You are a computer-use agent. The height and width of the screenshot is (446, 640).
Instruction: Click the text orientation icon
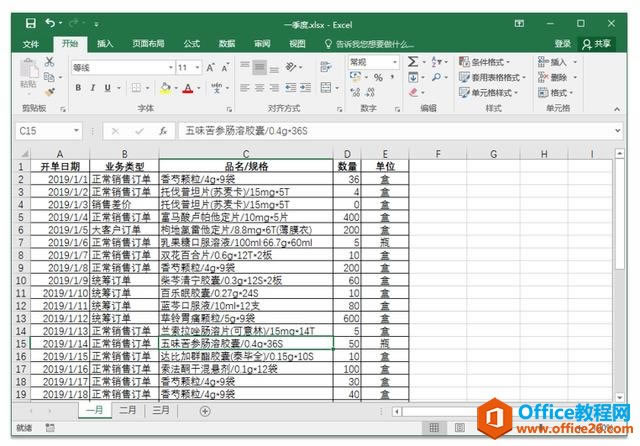click(291, 67)
